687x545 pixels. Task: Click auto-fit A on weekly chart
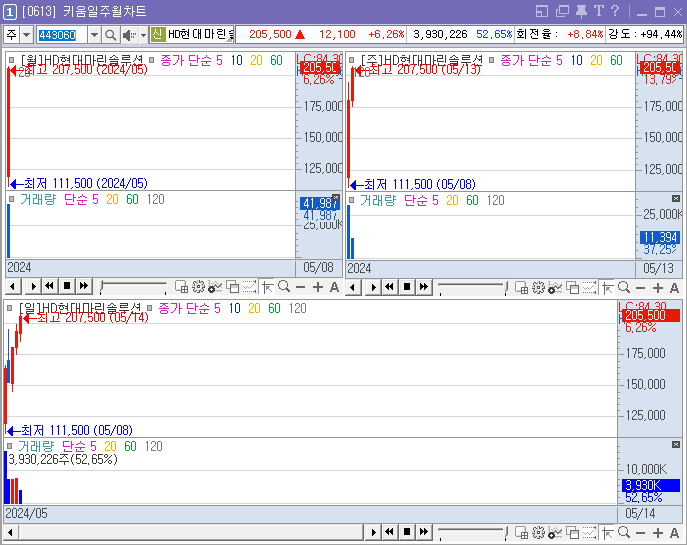pos(674,287)
